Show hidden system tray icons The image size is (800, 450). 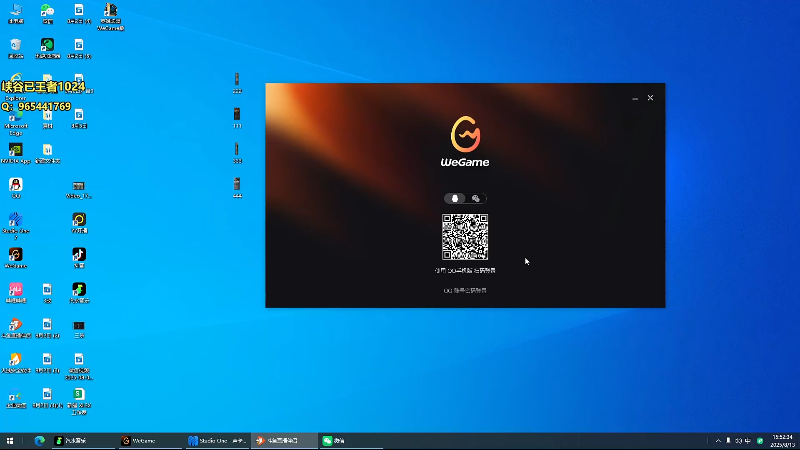click(x=718, y=441)
